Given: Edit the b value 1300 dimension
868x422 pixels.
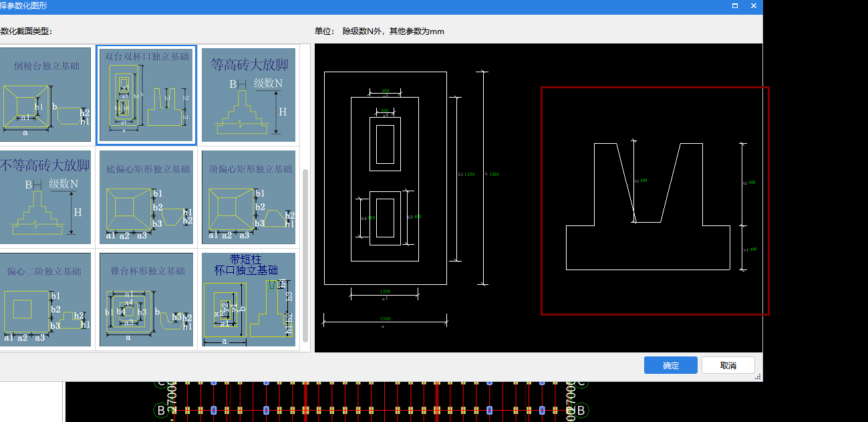Looking at the screenshot, I should pyautogui.click(x=494, y=174).
